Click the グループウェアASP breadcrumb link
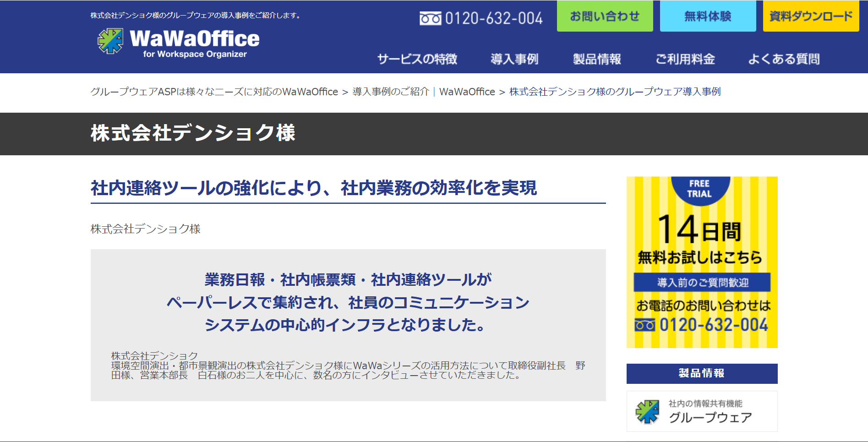The height and width of the screenshot is (442, 868). [x=214, y=92]
